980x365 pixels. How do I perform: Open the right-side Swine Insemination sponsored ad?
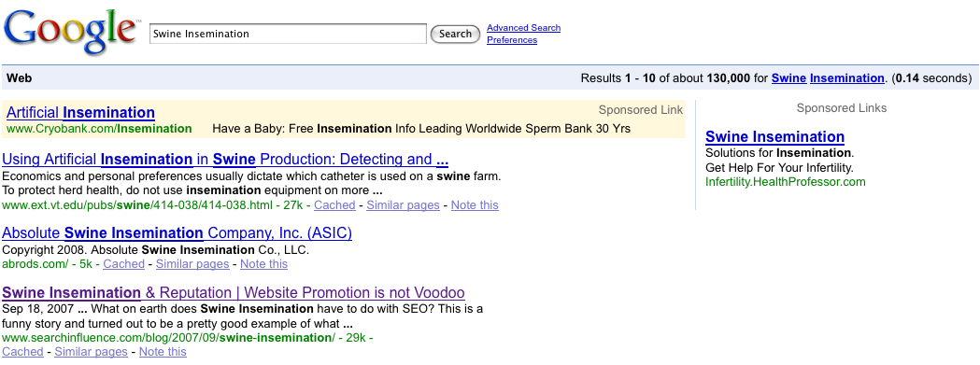[x=775, y=137]
